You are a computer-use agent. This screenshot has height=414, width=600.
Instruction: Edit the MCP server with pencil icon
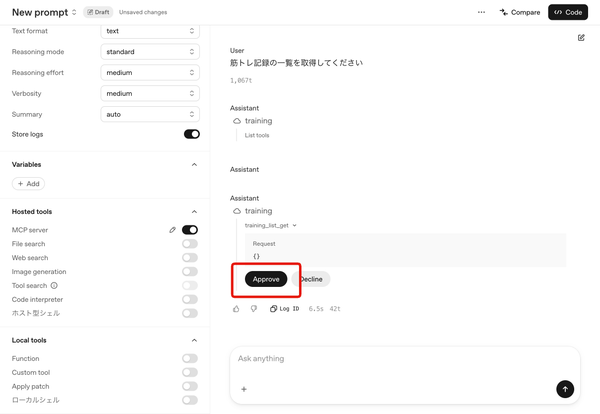pos(173,230)
